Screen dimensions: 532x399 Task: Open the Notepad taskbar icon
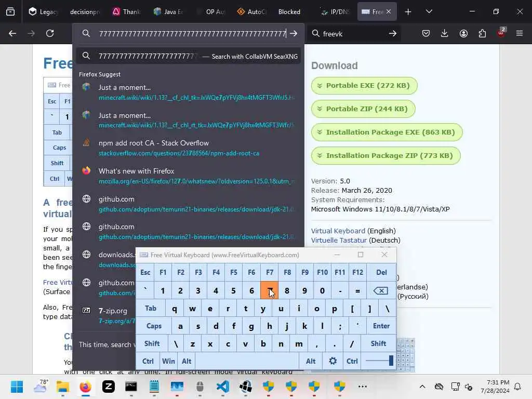click(154, 387)
